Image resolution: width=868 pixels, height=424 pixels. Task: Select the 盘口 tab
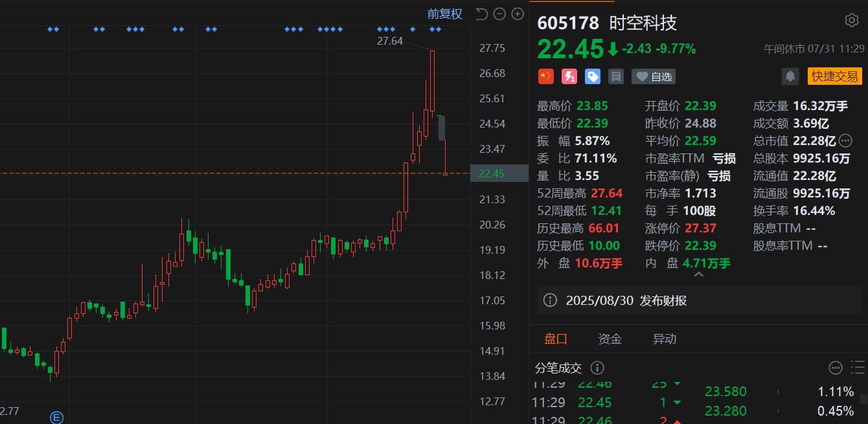[x=556, y=339]
